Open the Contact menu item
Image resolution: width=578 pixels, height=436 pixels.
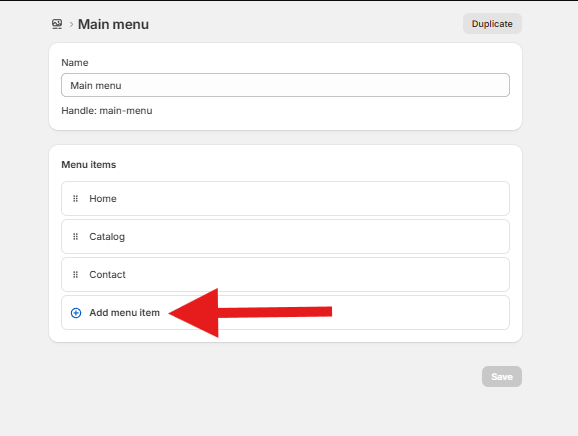(285, 275)
